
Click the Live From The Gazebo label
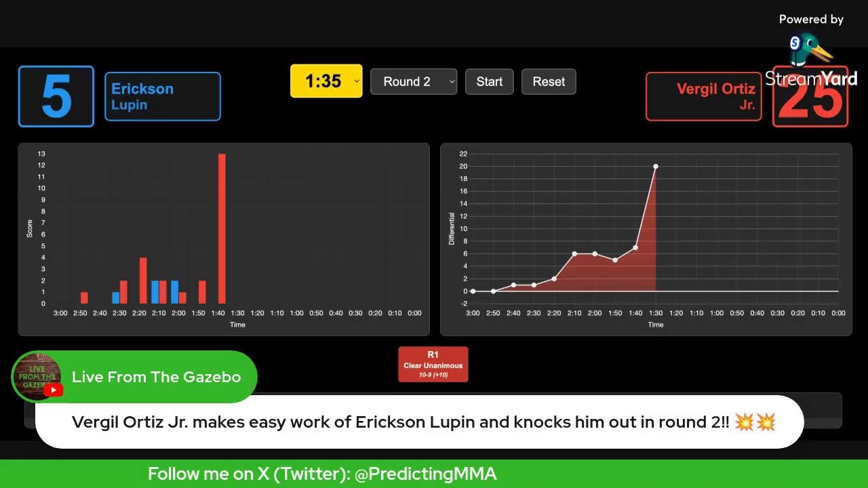coord(157,377)
